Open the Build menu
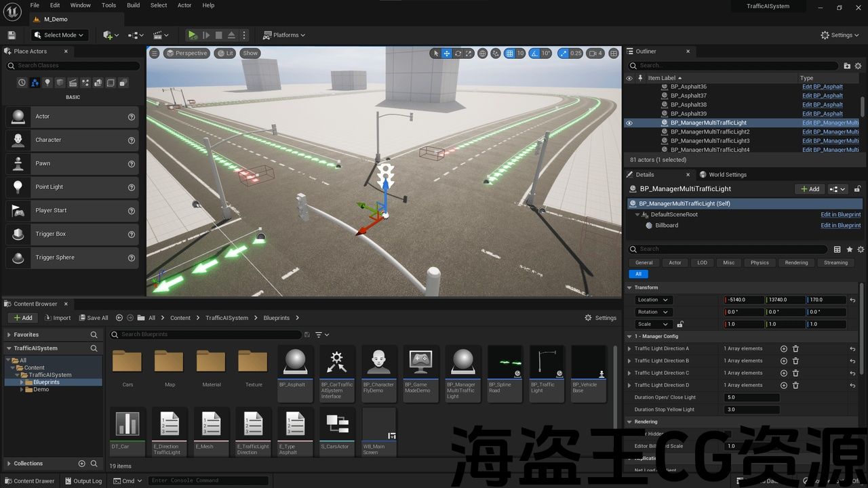The height and width of the screenshot is (488, 868). [133, 5]
